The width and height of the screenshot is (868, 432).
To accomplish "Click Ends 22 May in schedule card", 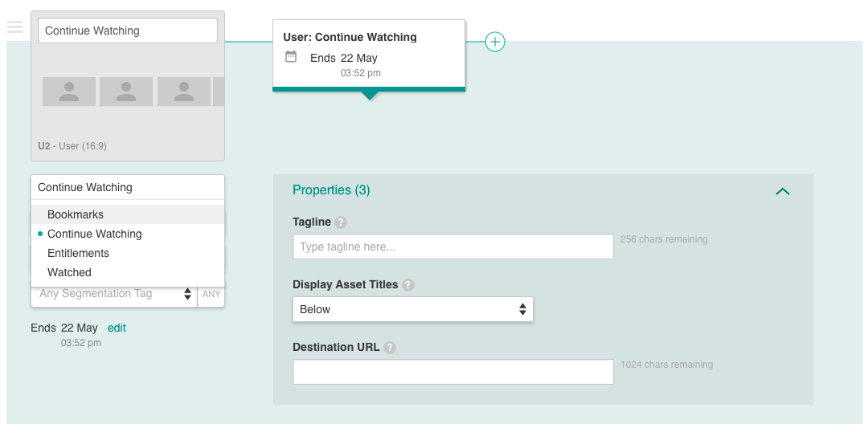I will click(x=344, y=58).
